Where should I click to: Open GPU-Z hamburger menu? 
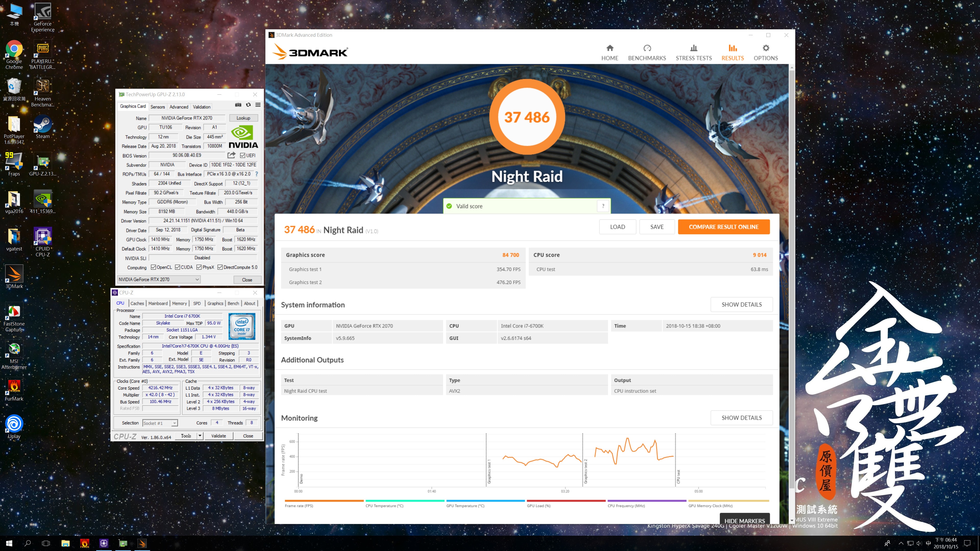point(258,105)
